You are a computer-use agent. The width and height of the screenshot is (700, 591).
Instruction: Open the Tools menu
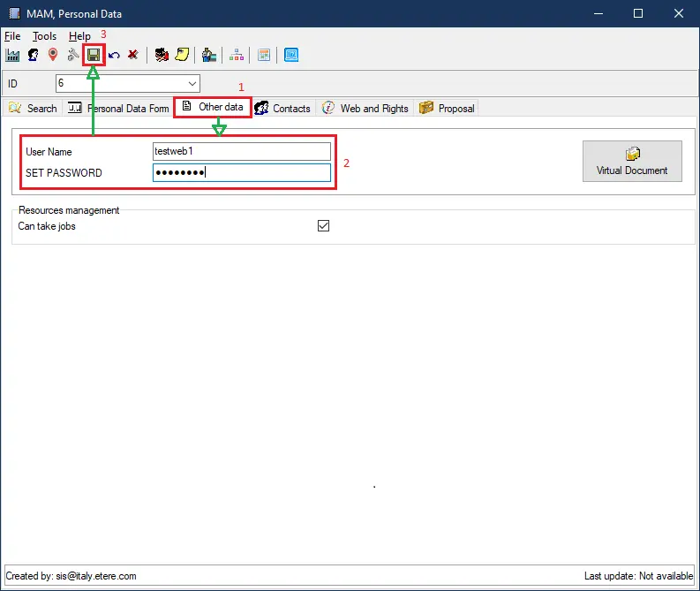pyautogui.click(x=44, y=36)
